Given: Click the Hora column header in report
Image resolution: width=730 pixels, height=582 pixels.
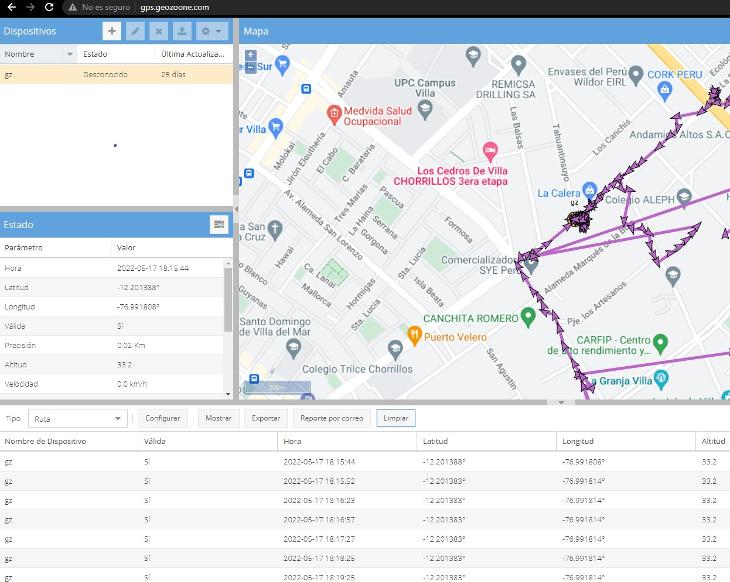Looking at the screenshot, I should [347, 441].
